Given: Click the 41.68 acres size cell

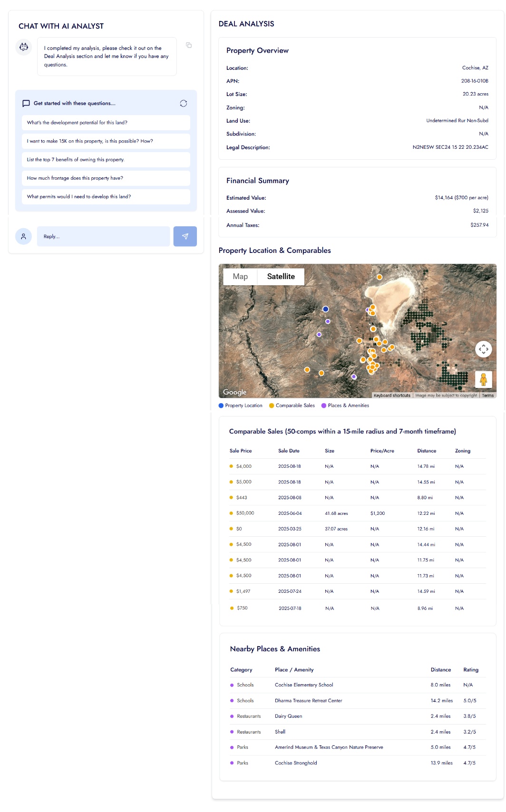Looking at the screenshot, I should (336, 513).
